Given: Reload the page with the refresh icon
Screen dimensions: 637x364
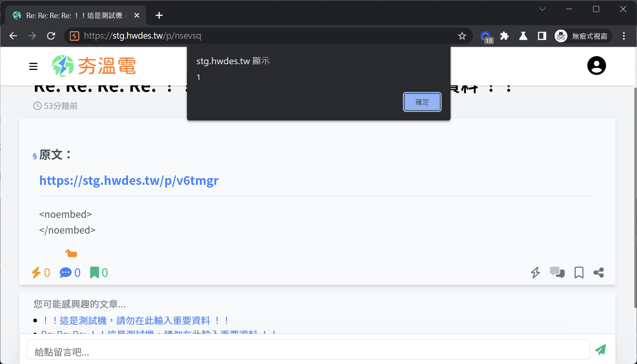Looking at the screenshot, I should [51, 36].
